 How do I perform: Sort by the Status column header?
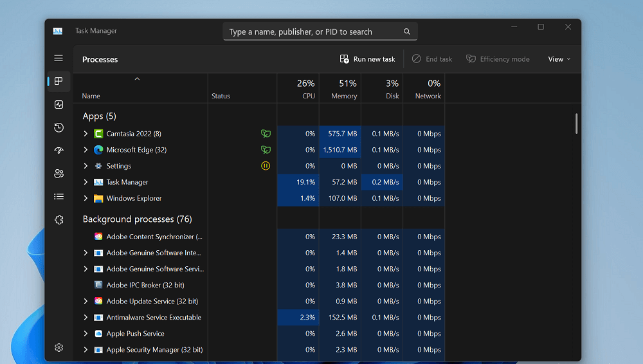point(242,88)
